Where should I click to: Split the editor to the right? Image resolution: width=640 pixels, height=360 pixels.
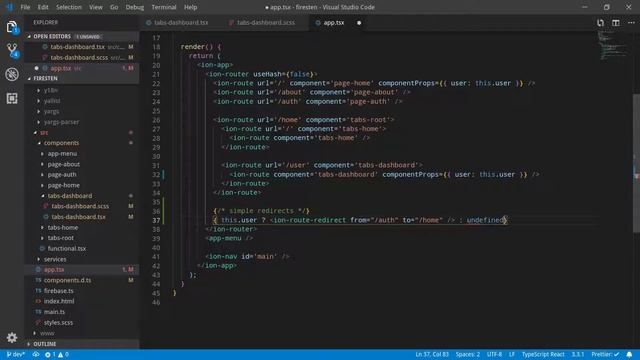pos(616,23)
